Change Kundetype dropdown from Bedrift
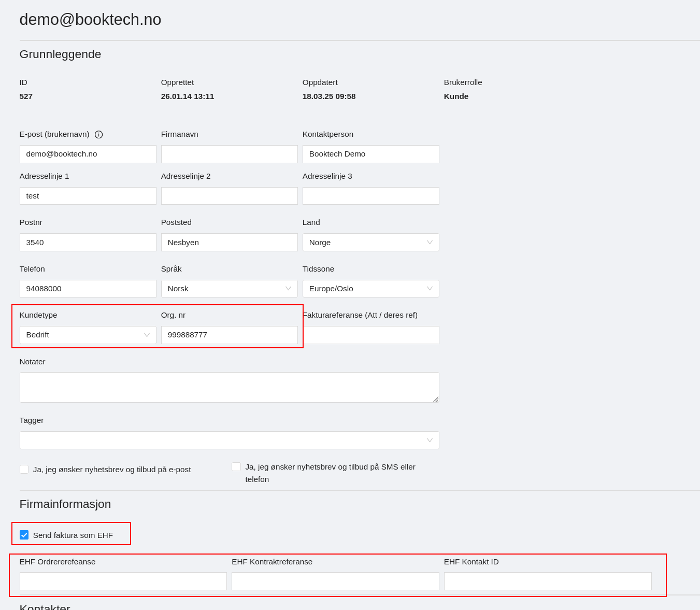 pyautogui.click(x=88, y=335)
